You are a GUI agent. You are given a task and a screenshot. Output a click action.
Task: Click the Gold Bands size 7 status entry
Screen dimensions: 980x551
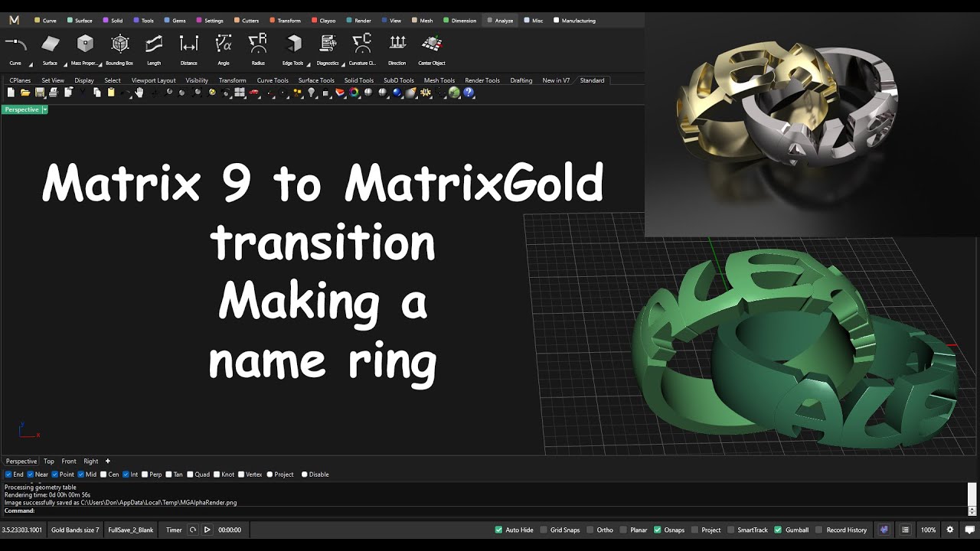[75, 530]
